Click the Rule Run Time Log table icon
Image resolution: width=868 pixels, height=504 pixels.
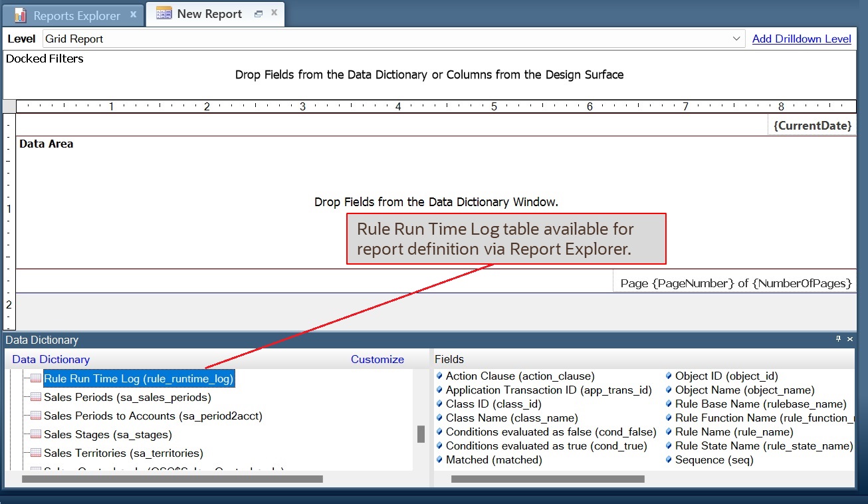pyautogui.click(x=34, y=378)
